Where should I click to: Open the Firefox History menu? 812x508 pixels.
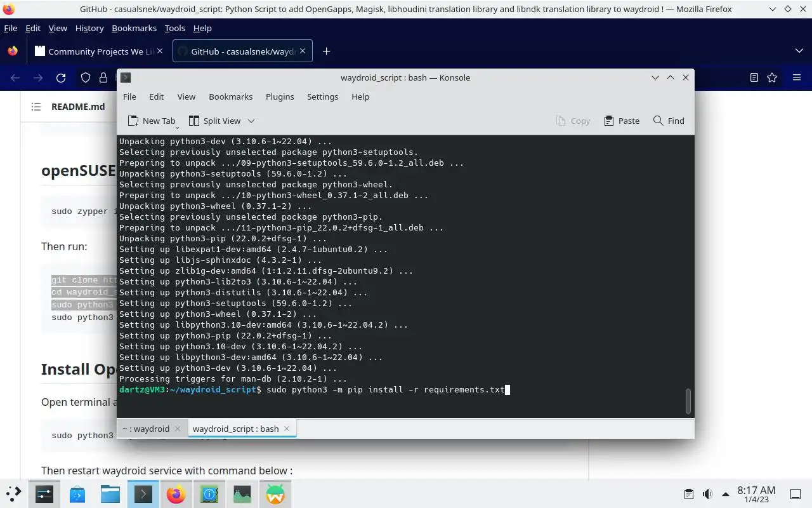(89, 28)
